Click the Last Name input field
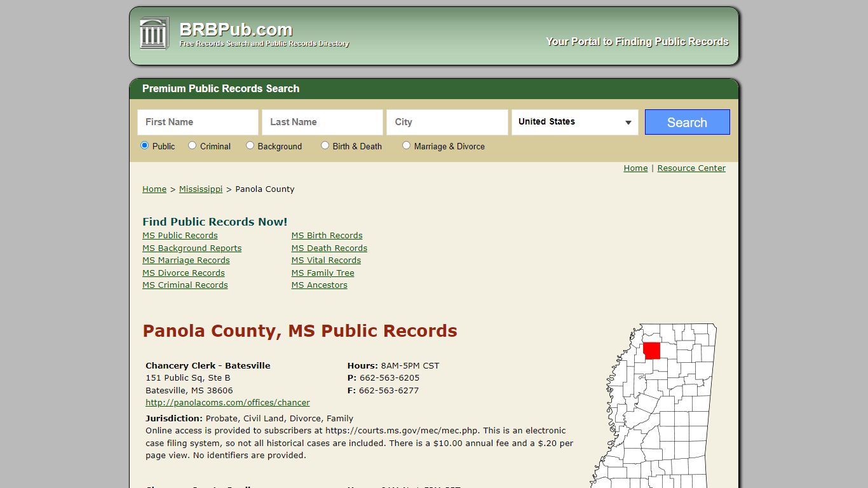The height and width of the screenshot is (488, 868). point(322,122)
